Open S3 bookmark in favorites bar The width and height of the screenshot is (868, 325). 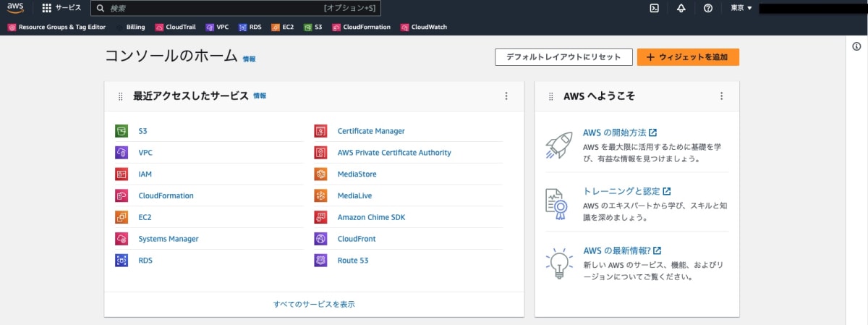(313, 27)
